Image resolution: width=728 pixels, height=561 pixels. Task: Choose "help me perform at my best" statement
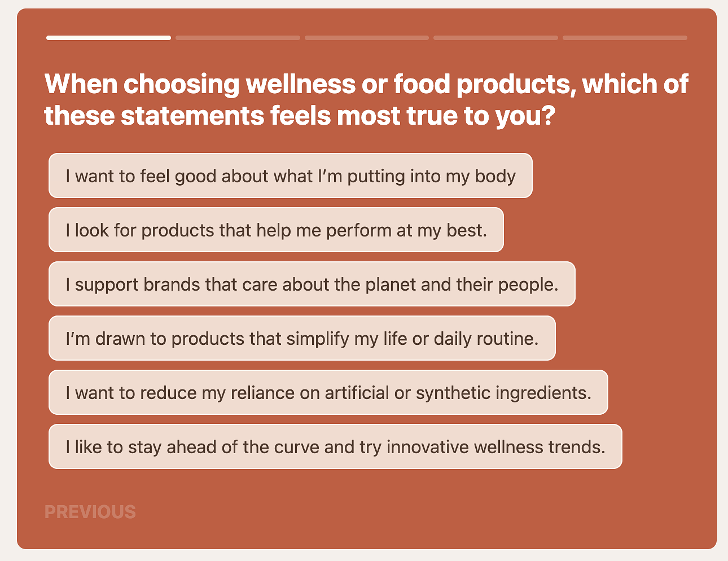(x=276, y=230)
